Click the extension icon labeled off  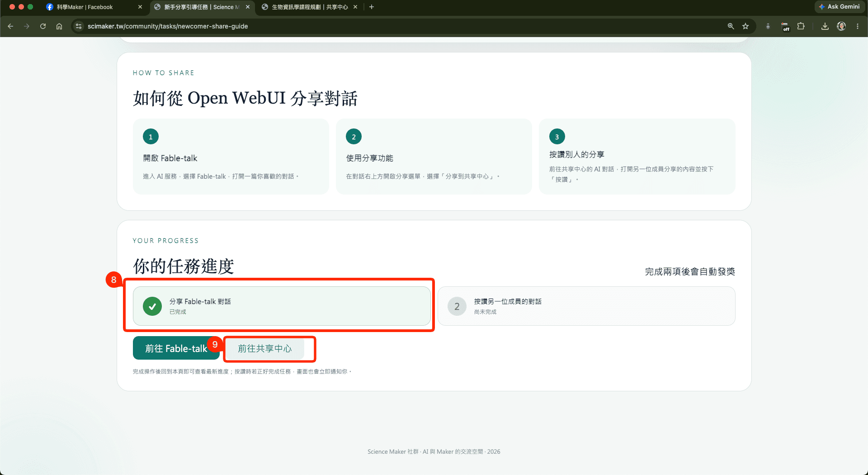click(785, 27)
